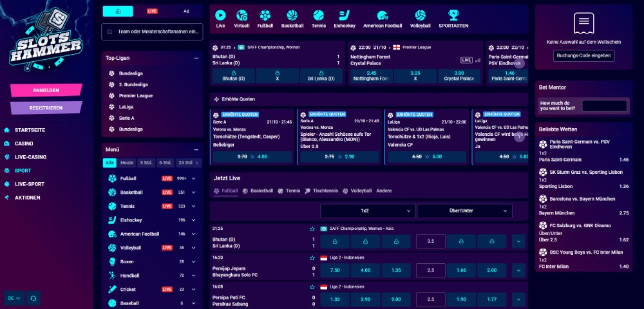
Task: Click the ANMELDEN button
Action: (46, 90)
